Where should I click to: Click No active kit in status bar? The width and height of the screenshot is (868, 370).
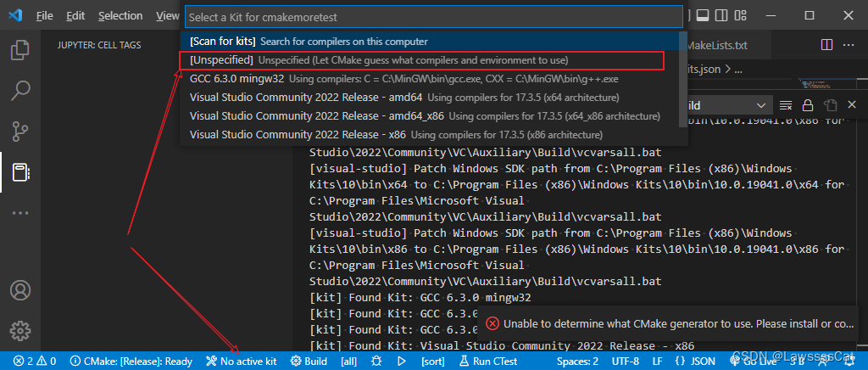[241, 362]
